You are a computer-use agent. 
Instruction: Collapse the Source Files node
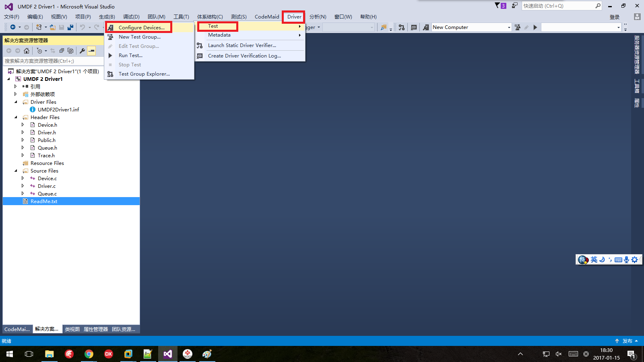[x=16, y=171]
